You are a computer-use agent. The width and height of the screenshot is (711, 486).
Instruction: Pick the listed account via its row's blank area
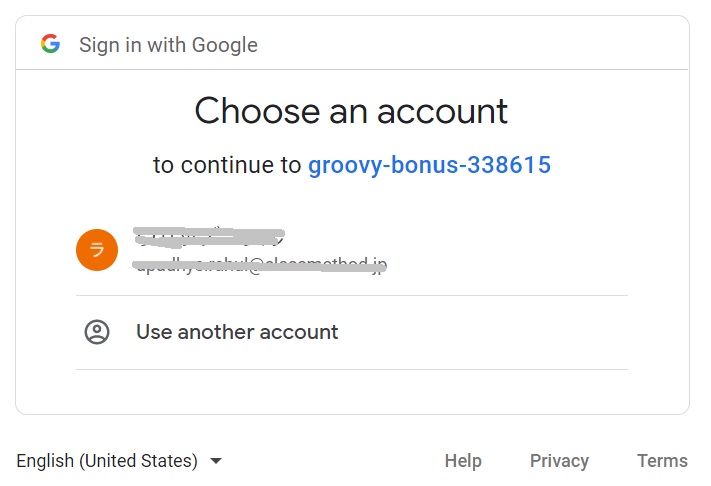click(x=508, y=250)
